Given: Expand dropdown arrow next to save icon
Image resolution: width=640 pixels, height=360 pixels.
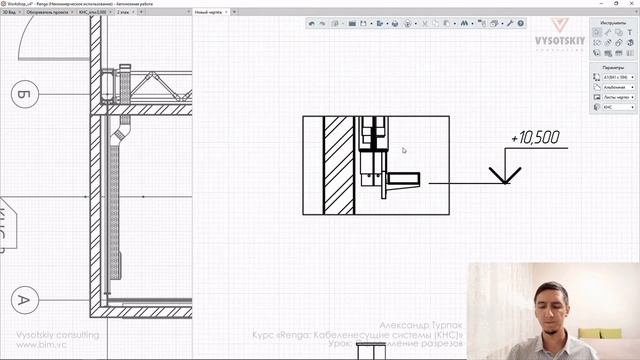Looking at the screenshot, I should (x=371, y=24).
